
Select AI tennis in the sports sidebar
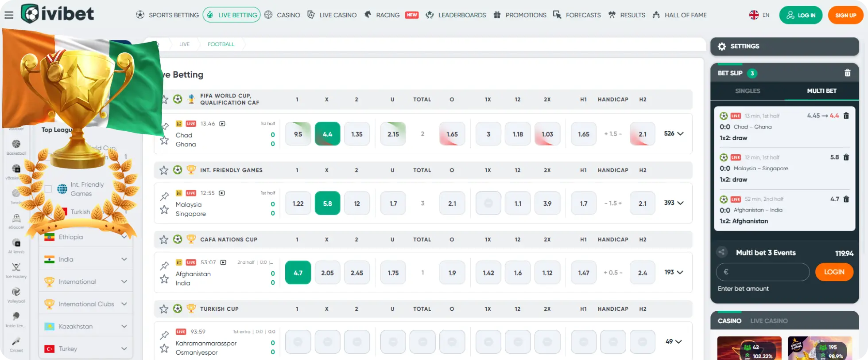point(16,246)
